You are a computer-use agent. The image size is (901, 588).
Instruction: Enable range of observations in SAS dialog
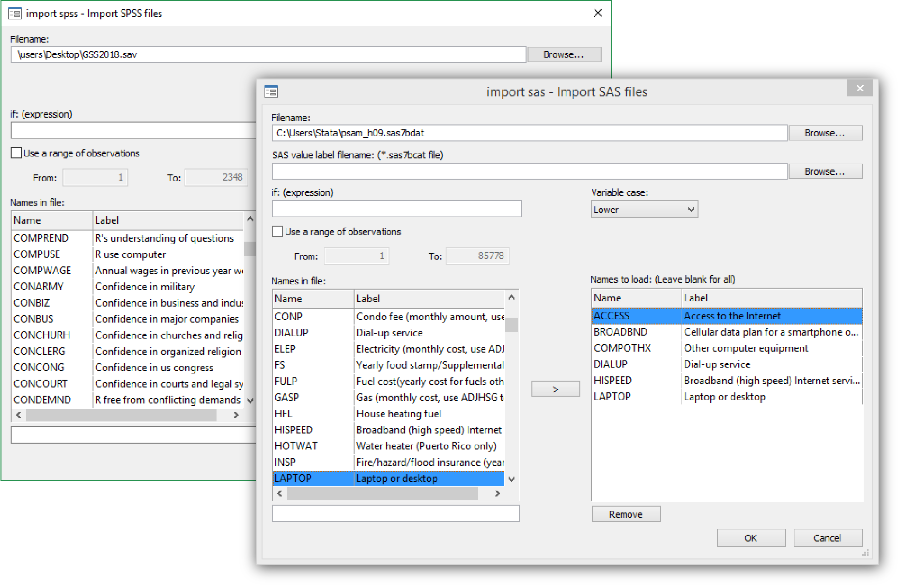(x=278, y=232)
